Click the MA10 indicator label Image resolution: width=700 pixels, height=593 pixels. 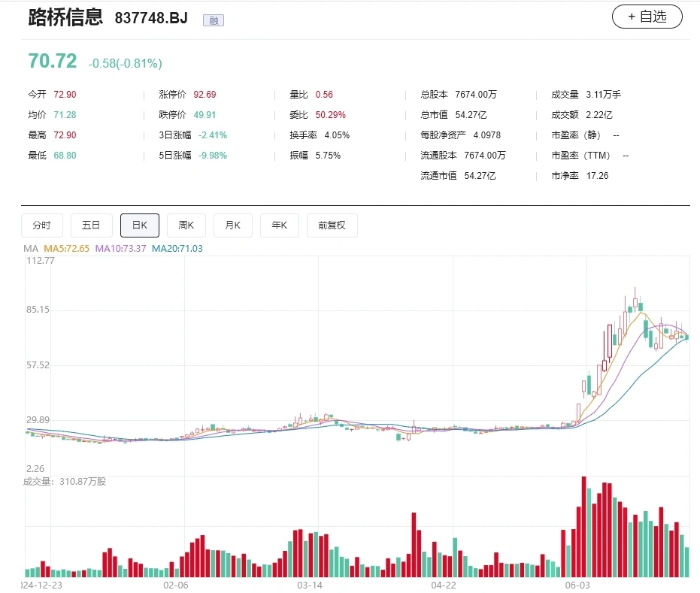point(120,249)
